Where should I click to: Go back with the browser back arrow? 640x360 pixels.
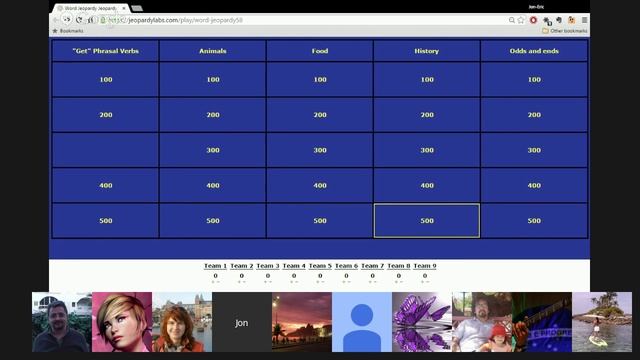point(56,20)
